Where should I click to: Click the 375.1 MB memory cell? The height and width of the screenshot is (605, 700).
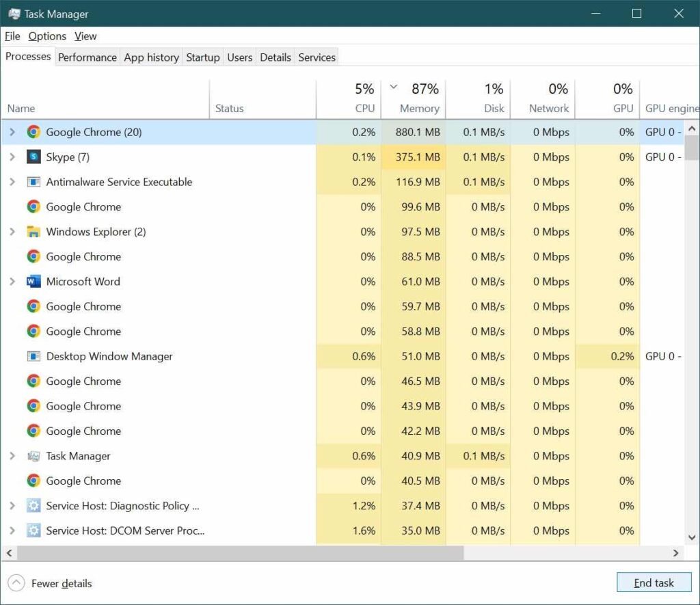pyautogui.click(x=413, y=157)
